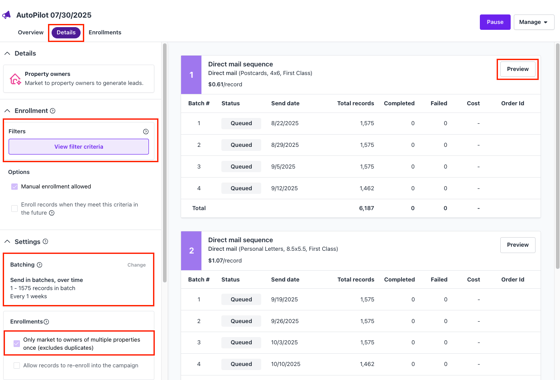This screenshot has height=380, width=560.
Task: Pause the AutoPilot campaign
Action: tap(495, 22)
